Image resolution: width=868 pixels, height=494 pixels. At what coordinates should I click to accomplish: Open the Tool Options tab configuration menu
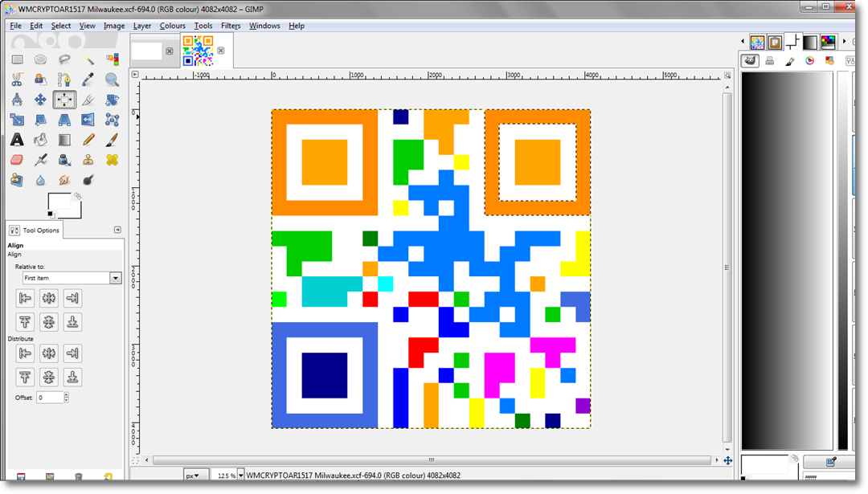pyautogui.click(x=117, y=230)
